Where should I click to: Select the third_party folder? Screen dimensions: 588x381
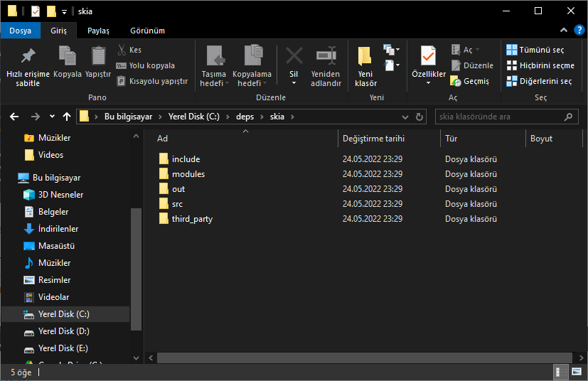pos(192,219)
